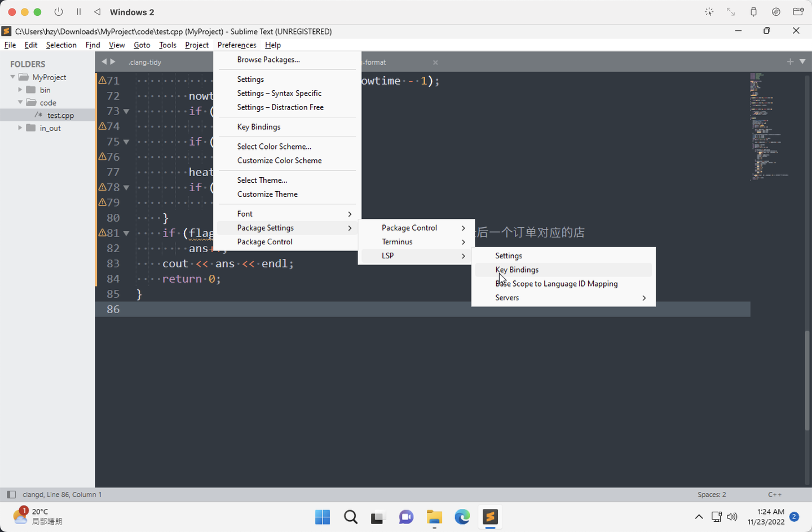
Task: Click the warning marker on line 71
Action: [x=102, y=81]
